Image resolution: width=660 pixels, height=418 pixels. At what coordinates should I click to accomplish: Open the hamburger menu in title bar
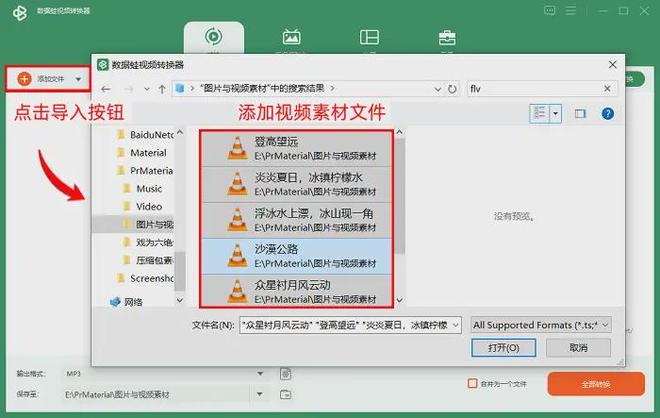(x=571, y=11)
